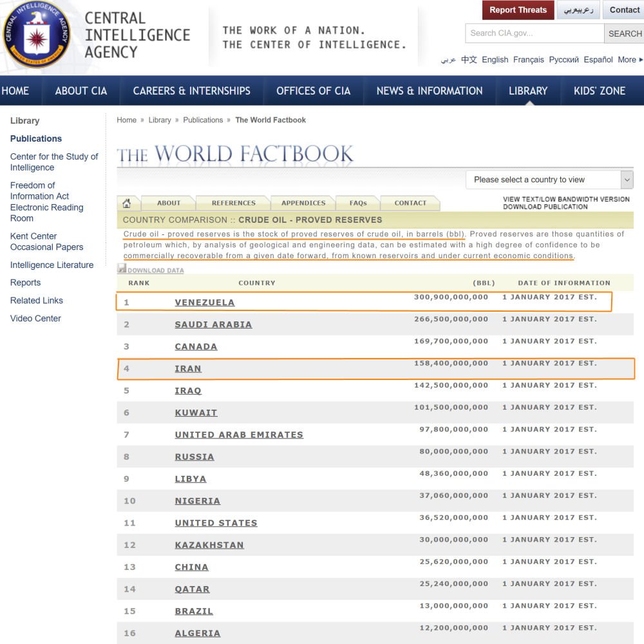Open Kent Center Occasional Papers
The height and width of the screenshot is (644, 644).
coord(46,241)
